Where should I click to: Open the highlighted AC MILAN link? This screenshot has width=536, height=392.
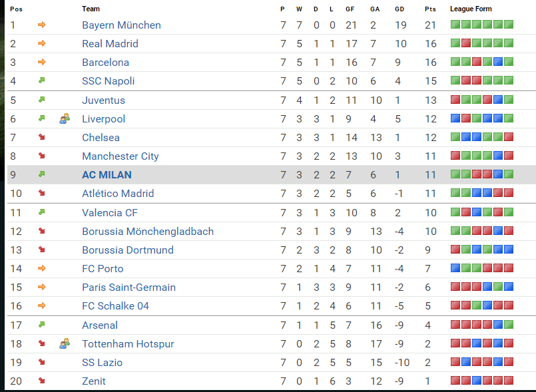tap(107, 175)
